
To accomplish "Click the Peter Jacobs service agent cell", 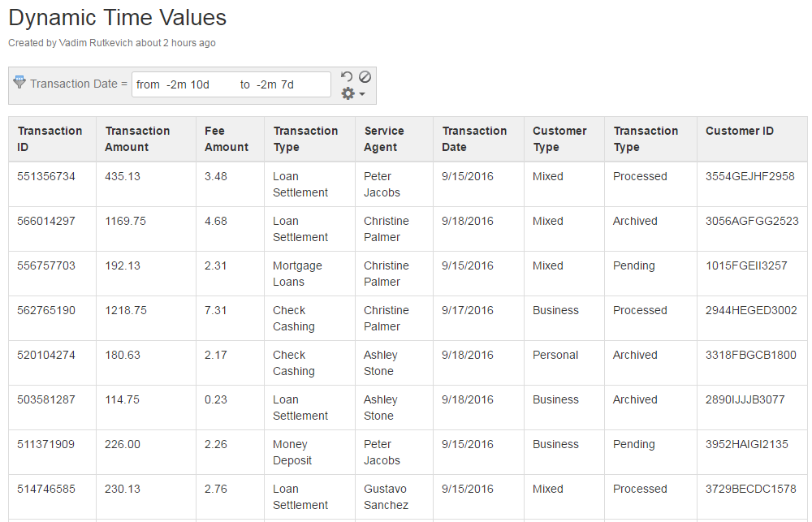I will pos(381,184).
